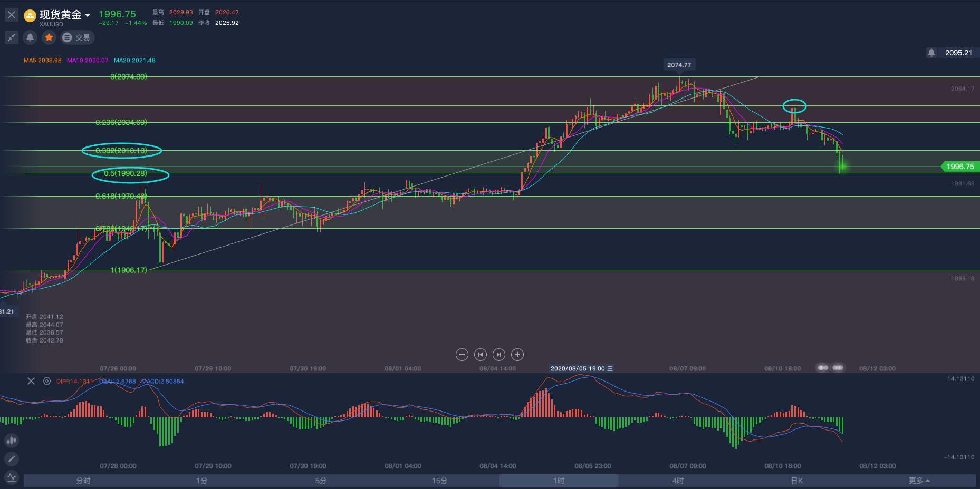The image size is (980, 489).
Task: Open the 交易 trade button
Action: (x=77, y=37)
